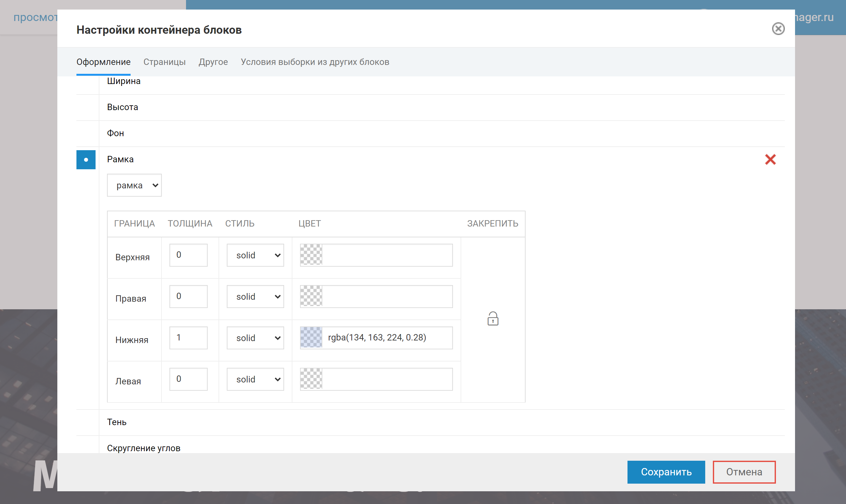Toggle the blue Рамка enable marker
Image resolution: width=846 pixels, height=504 pixels.
[86, 160]
